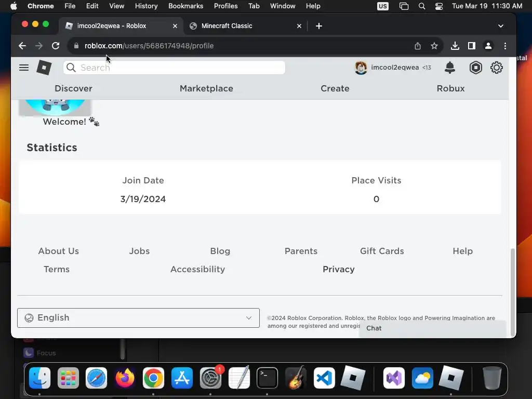Screen dimensions: 532x399
Task: Open Control Center in menu bar
Action: (438, 6)
